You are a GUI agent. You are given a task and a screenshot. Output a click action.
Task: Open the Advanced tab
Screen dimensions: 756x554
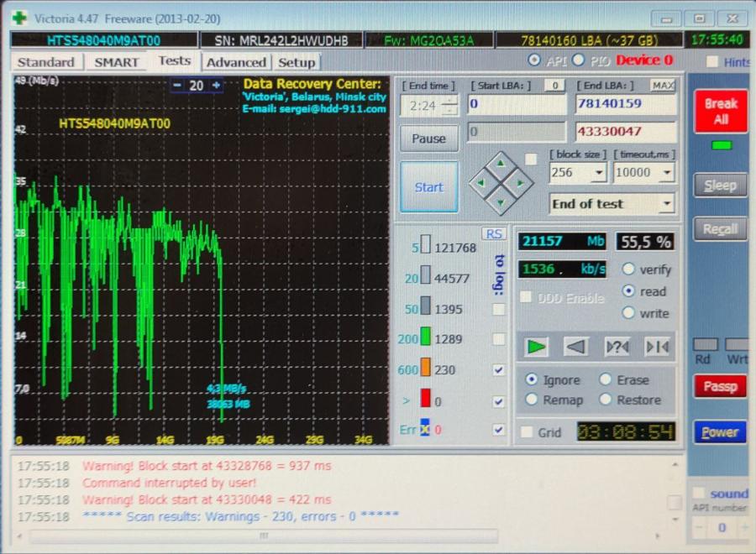(236, 62)
